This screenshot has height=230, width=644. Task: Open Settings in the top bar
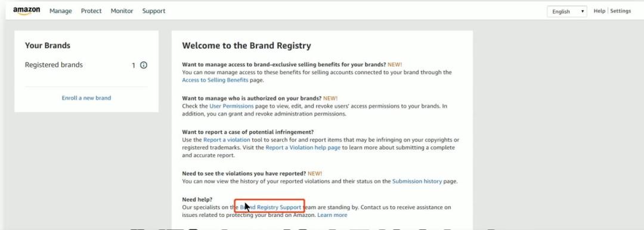coord(621,11)
